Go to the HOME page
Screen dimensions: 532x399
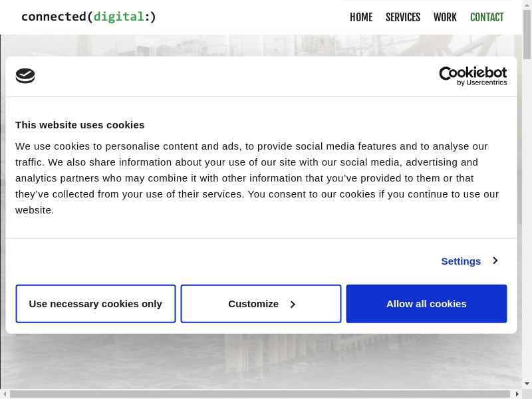361,17
